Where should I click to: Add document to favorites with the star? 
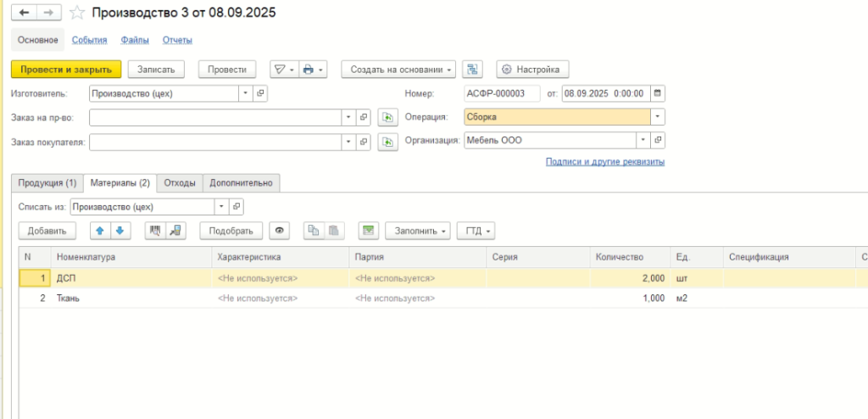tap(77, 13)
